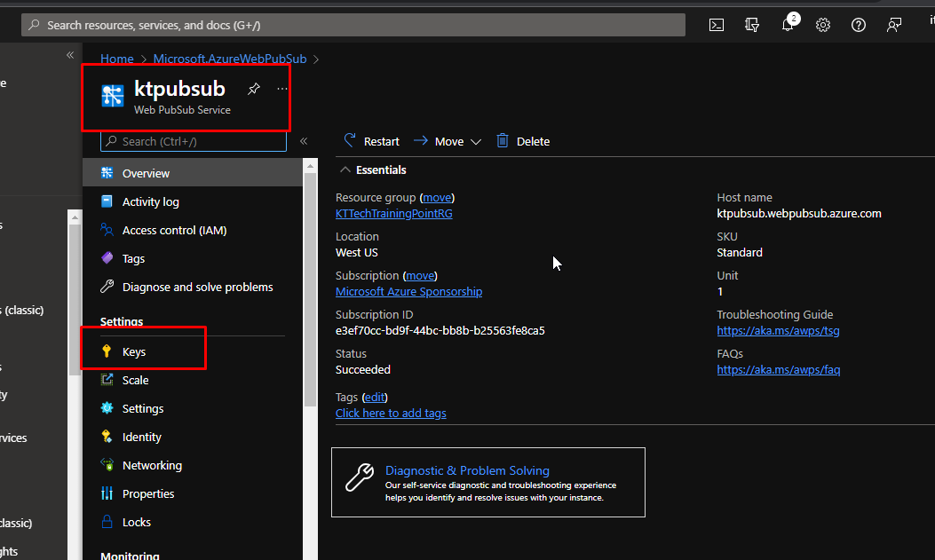
Task: Pin ktpubsub resource to dashboard
Action: pos(254,89)
